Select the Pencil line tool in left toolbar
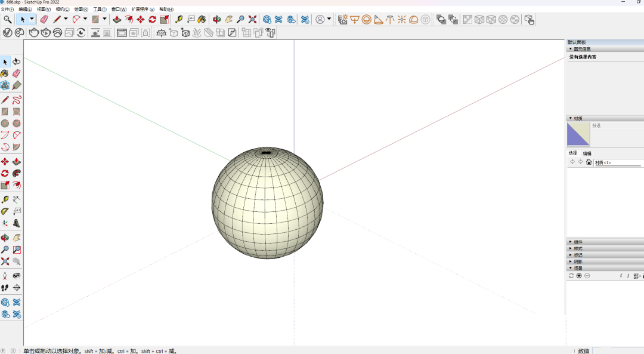The height and width of the screenshot is (354, 644). (x=5, y=100)
